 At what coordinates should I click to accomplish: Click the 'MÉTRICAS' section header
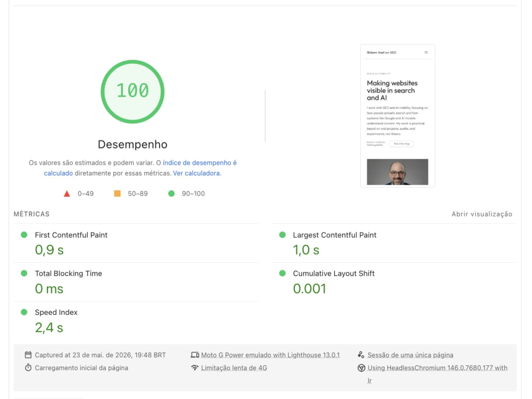coord(31,214)
